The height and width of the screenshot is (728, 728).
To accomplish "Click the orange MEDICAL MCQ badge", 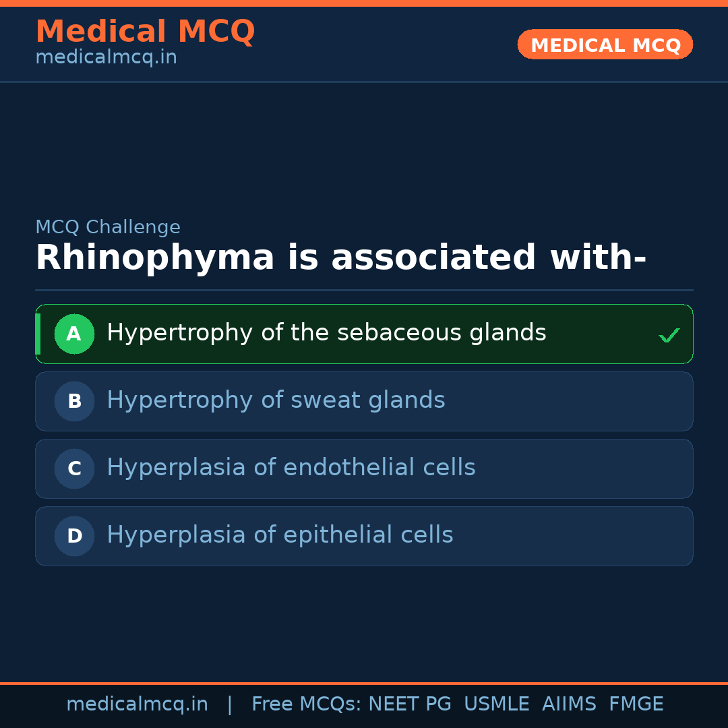I will coord(605,45).
